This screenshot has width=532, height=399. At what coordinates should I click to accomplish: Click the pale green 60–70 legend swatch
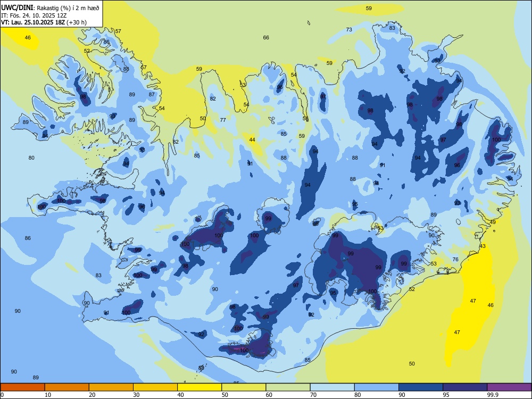click(x=288, y=387)
